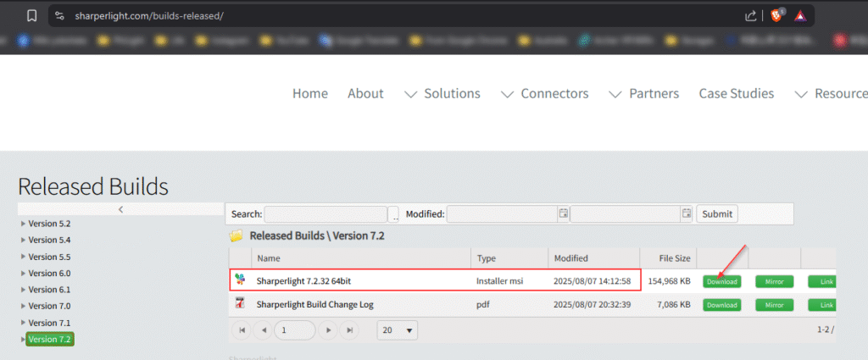The height and width of the screenshot is (360, 868).
Task: Sort by the File Size column header
Action: 668,258
